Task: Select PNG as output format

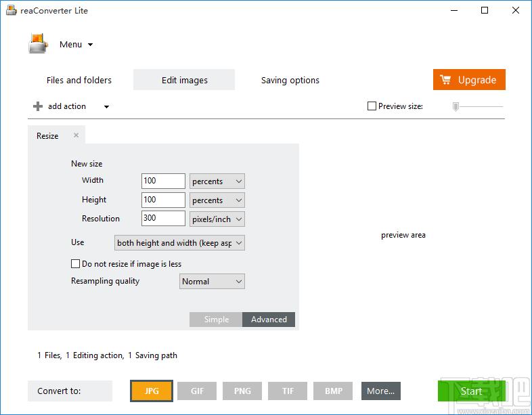Action: click(x=242, y=391)
